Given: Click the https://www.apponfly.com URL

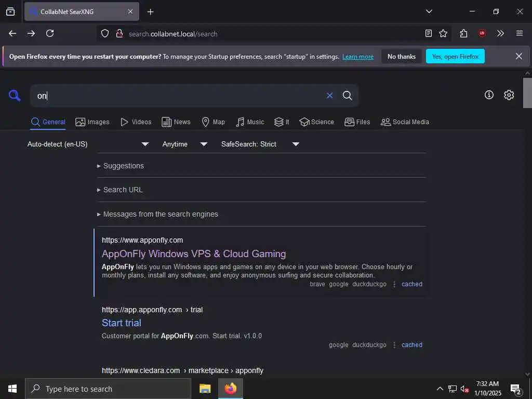Looking at the screenshot, I should click(x=142, y=240).
